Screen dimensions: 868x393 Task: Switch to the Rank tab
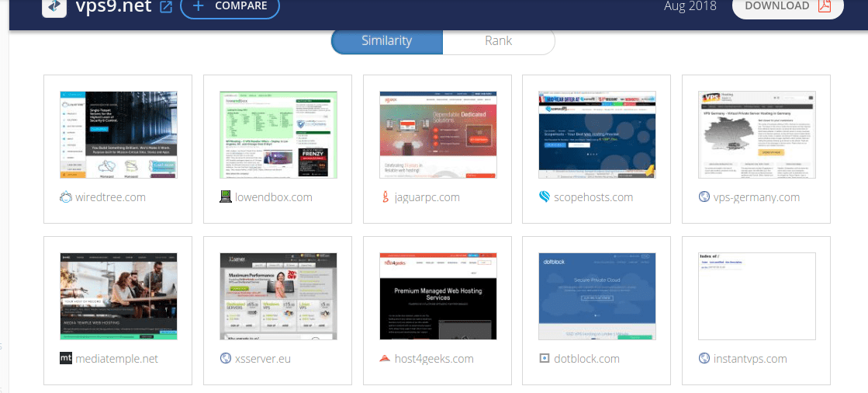coord(499,41)
